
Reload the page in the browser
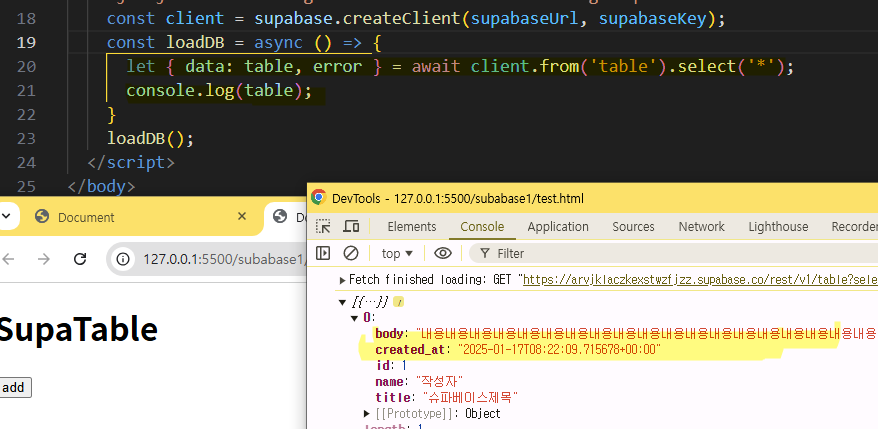tap(78, 259)
